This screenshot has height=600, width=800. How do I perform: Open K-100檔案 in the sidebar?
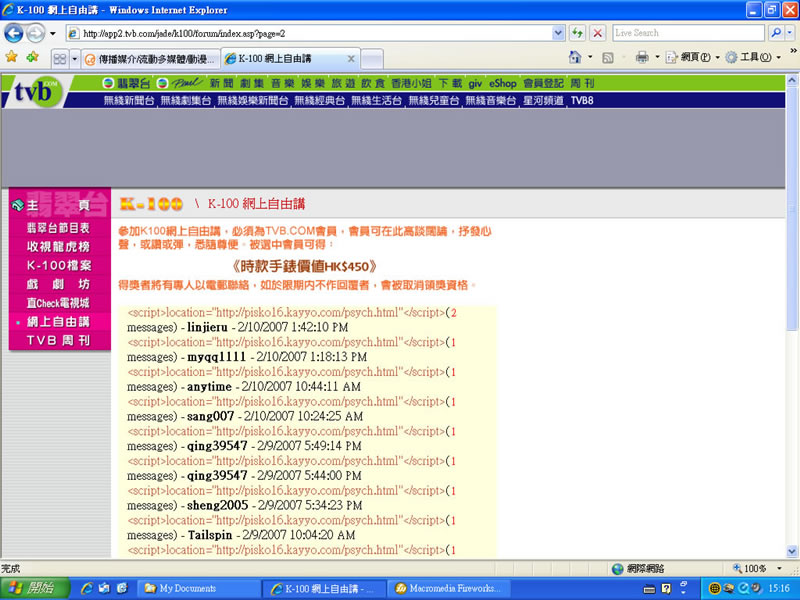[x=59, y=265]
